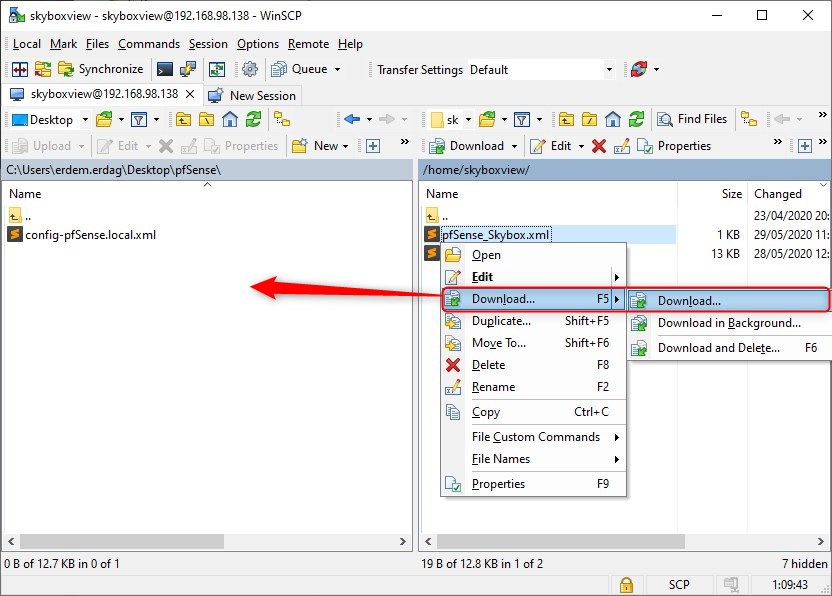
Task: Click the refresh/reconnect session icon
Action: click(639, 69)
